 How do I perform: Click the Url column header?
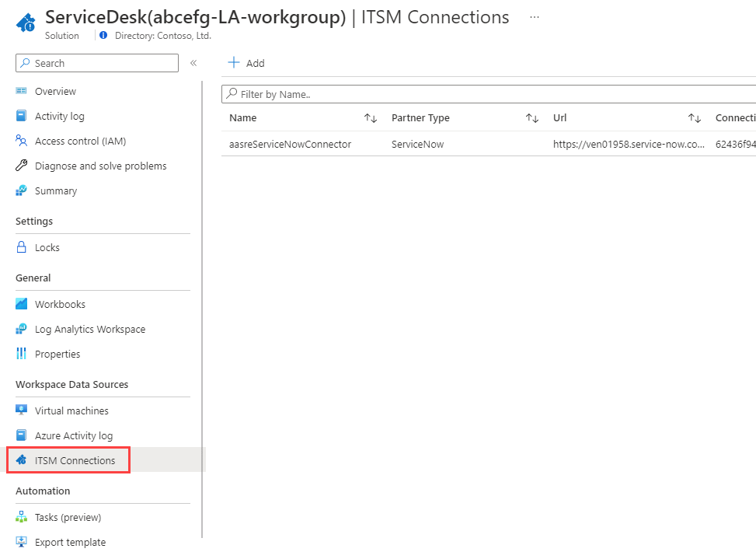point(559,117)
